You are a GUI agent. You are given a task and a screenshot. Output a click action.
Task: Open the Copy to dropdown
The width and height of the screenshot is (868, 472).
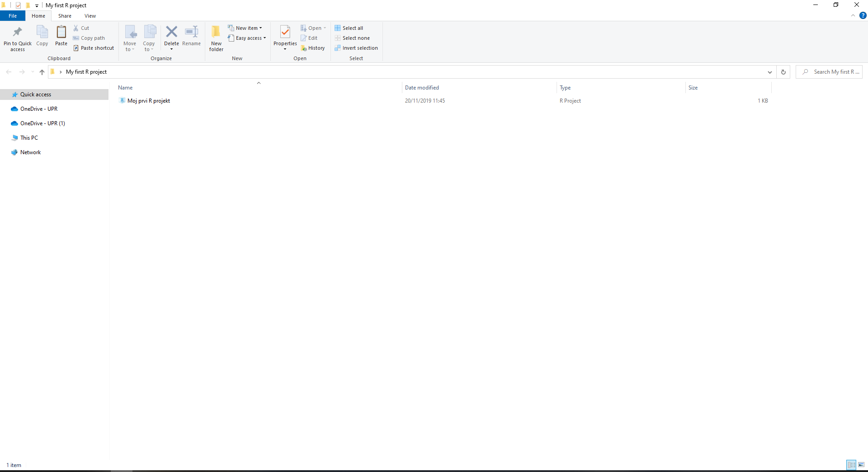[x=149, y=38]
